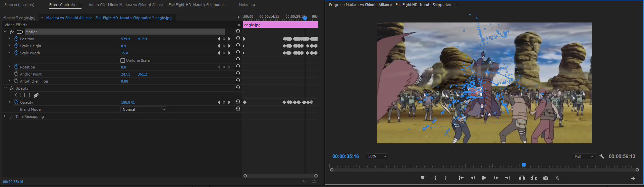
Task: Open the Metadata tab
Action: click(x=247, y=5)
